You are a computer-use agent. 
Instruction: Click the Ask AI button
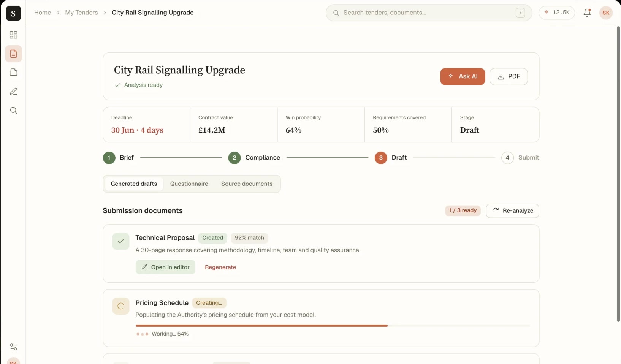tap(463, 76)
